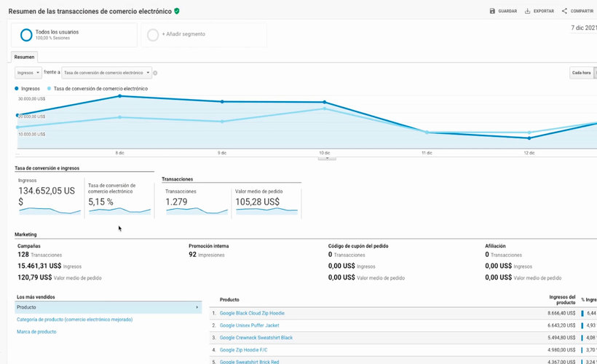Click the empty Añadir segmento circle

(x=153, y=35)
